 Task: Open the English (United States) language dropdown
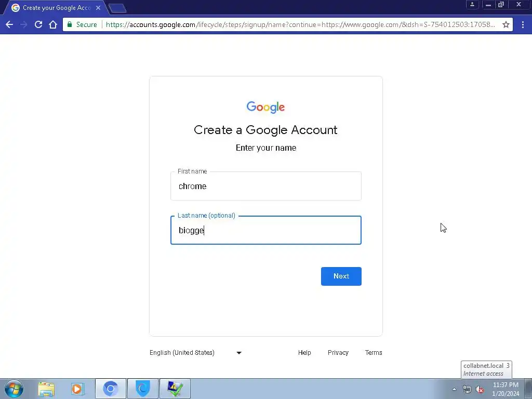click(x=196, y=353)
